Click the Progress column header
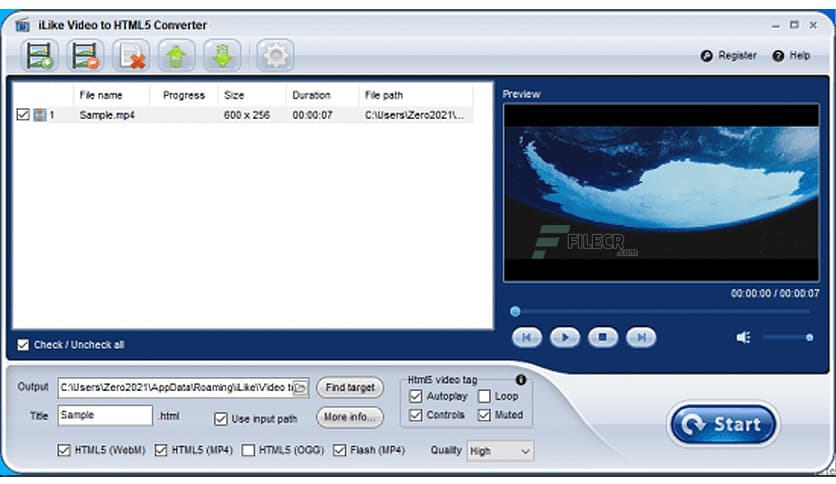This screenshot has width=836, height=484. tap(184, 95)
